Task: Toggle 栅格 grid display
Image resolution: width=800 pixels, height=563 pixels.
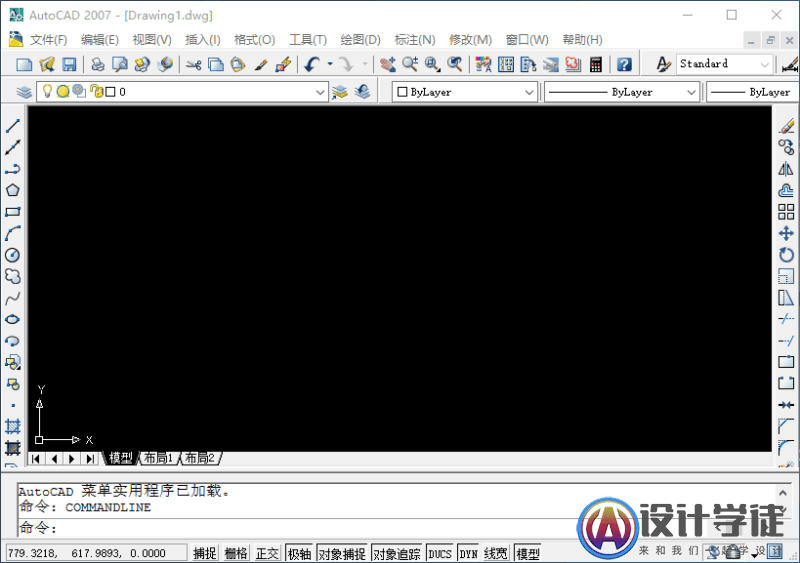Action: tap(236, 553)
